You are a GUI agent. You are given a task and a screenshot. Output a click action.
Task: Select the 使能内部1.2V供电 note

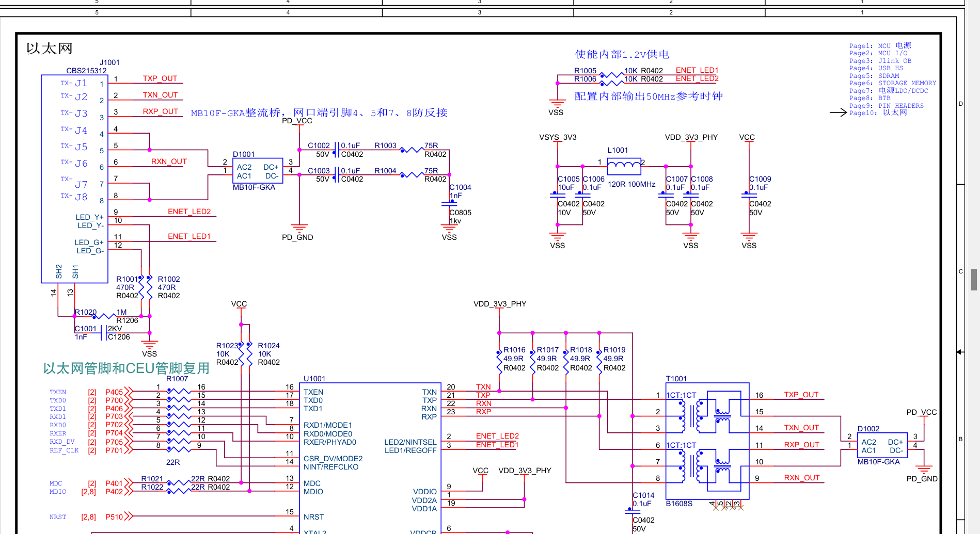[622, 54]
